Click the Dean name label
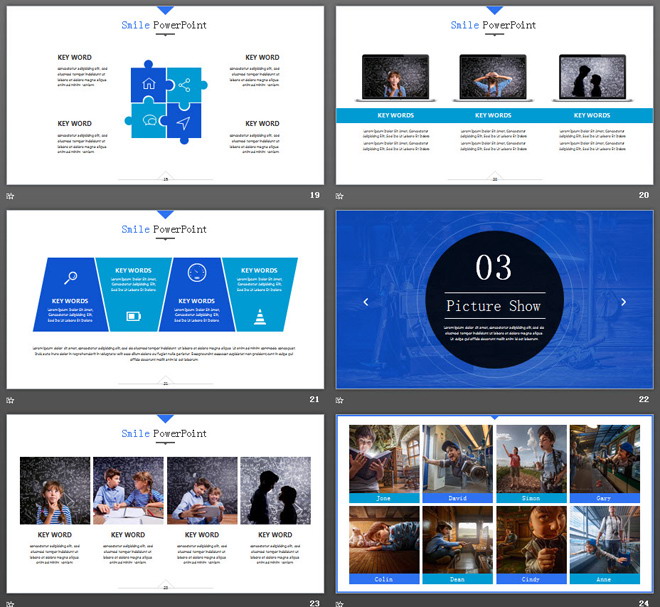Image resolution: width=660 pixels, height=607 pixels. 458,579
